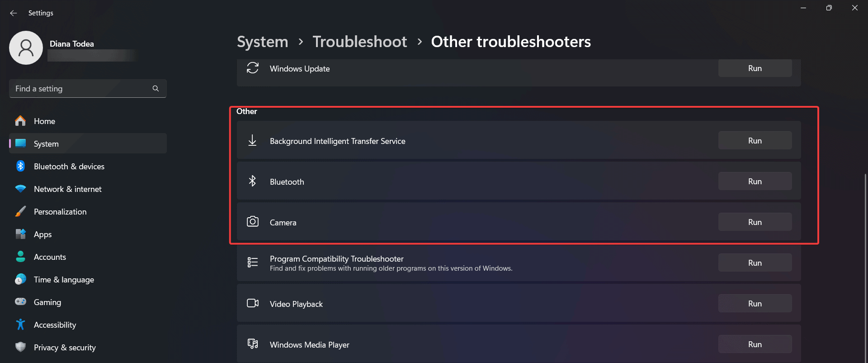Click the Network & internet wifi icon

(x=20, y=189)
